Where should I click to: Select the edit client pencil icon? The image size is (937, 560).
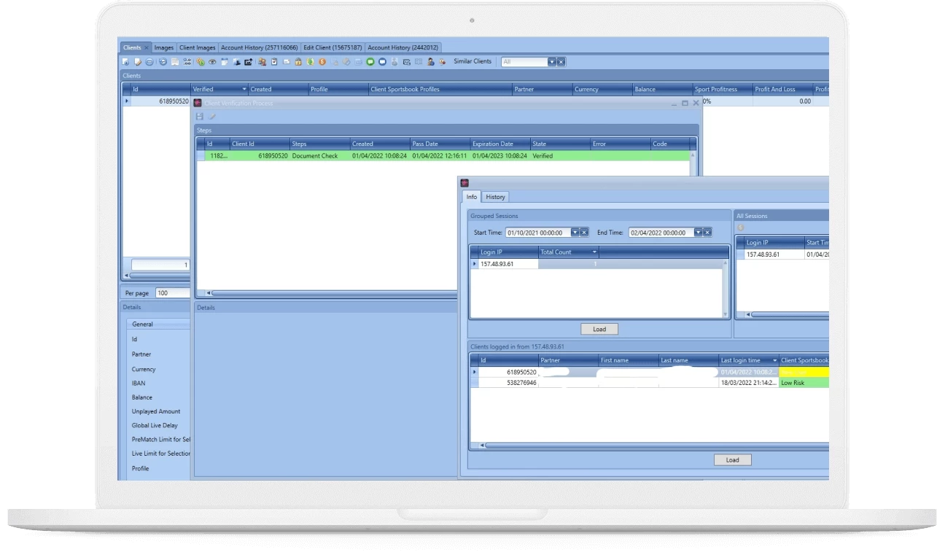click(136, 61)
